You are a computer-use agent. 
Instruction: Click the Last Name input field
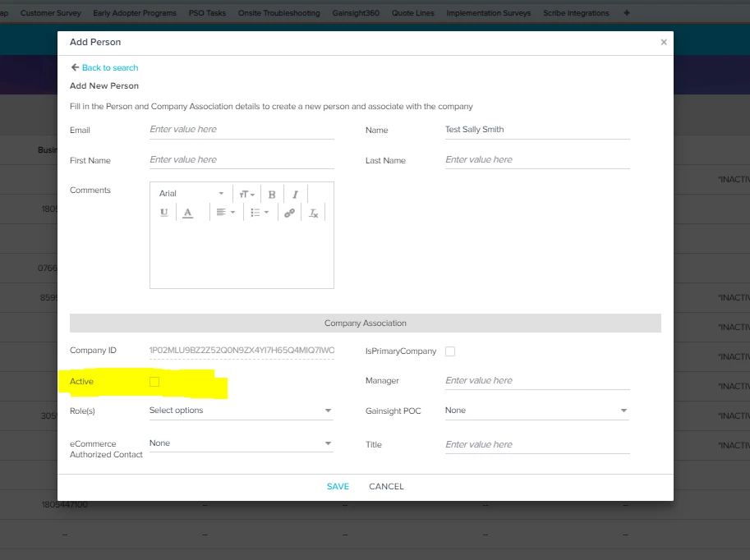tap(537, 160)
